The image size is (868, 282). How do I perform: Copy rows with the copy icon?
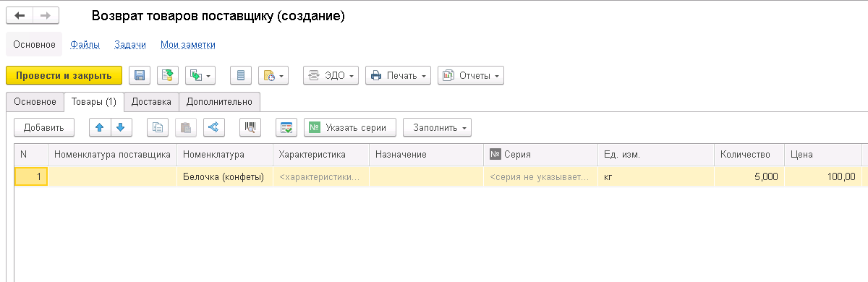pyautogui.click(x=158, y=127)
